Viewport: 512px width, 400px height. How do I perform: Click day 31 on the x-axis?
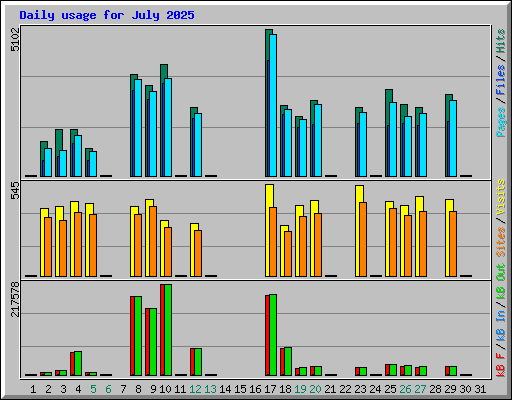[480, 389]
